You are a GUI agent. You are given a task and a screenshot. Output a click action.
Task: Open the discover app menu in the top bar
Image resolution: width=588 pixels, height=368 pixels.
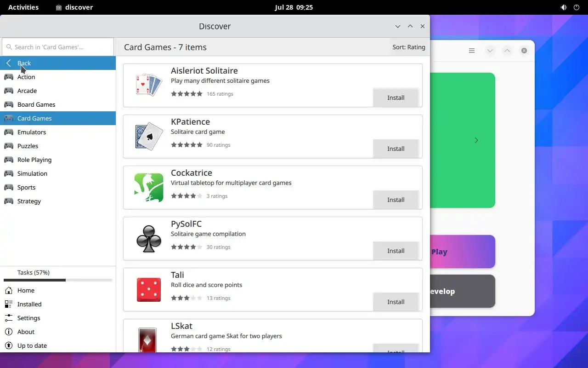[x=74, y=7]
